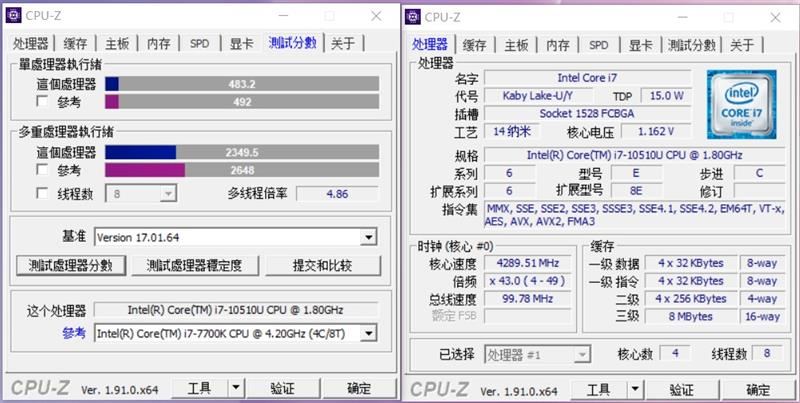
Task: Open 关于 tab in right window
Action: point(742,45)
